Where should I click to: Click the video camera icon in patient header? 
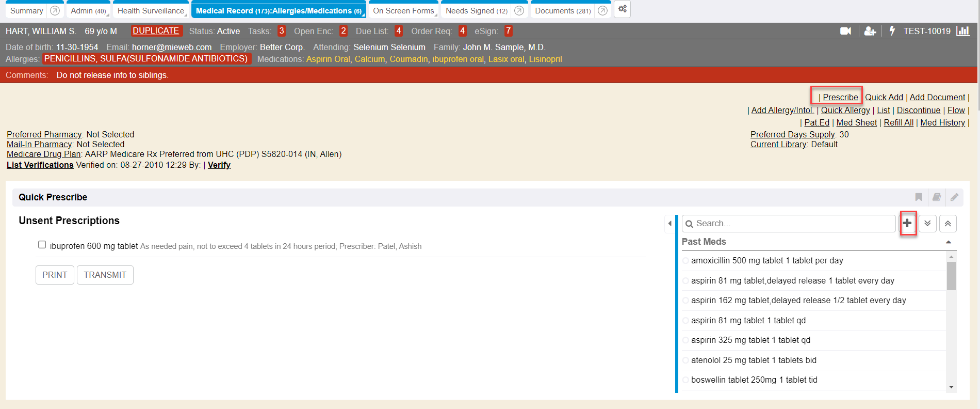(x=845, y=31)
